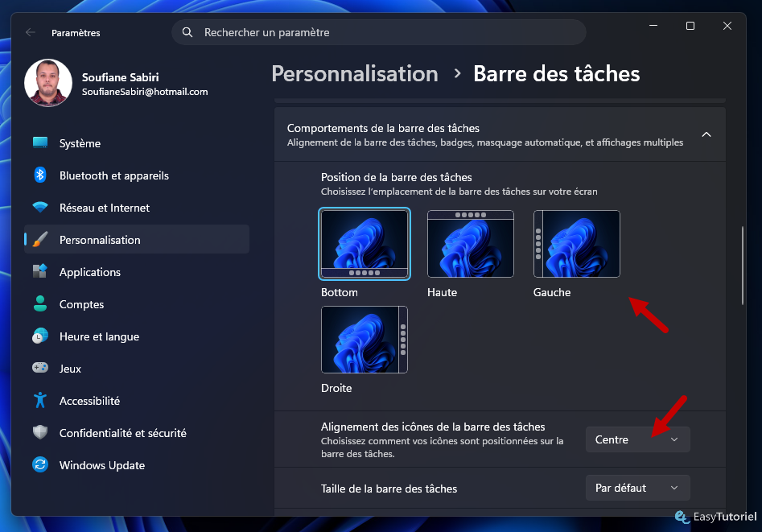Collapse Comportements de la barre des tâches

[x=706, y=134]
